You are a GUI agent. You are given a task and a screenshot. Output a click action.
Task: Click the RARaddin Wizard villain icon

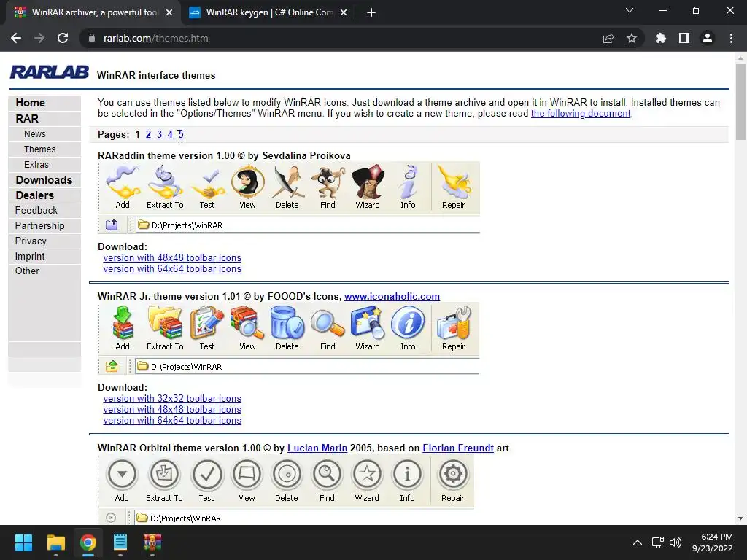368,182
